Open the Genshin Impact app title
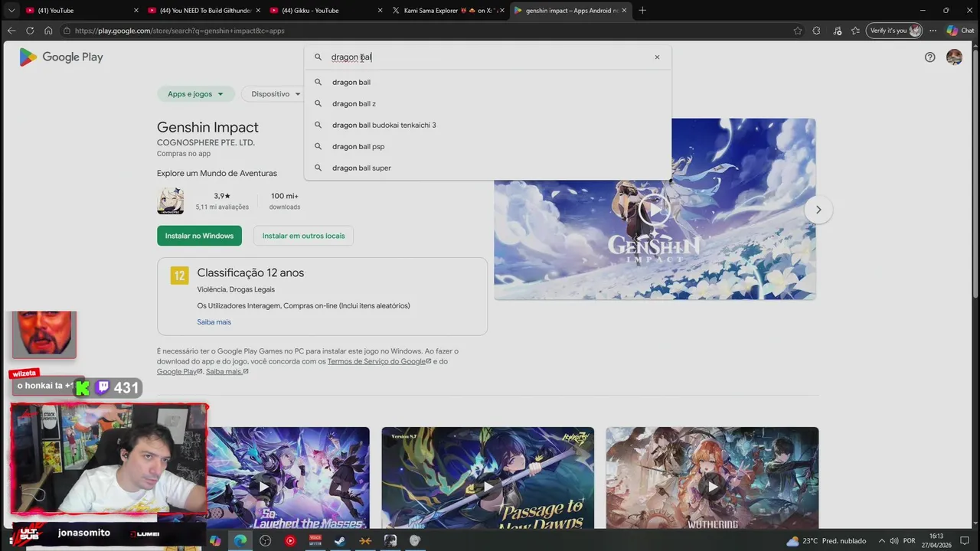Screen dimensions: 980x551 click(x=207, y=127)
